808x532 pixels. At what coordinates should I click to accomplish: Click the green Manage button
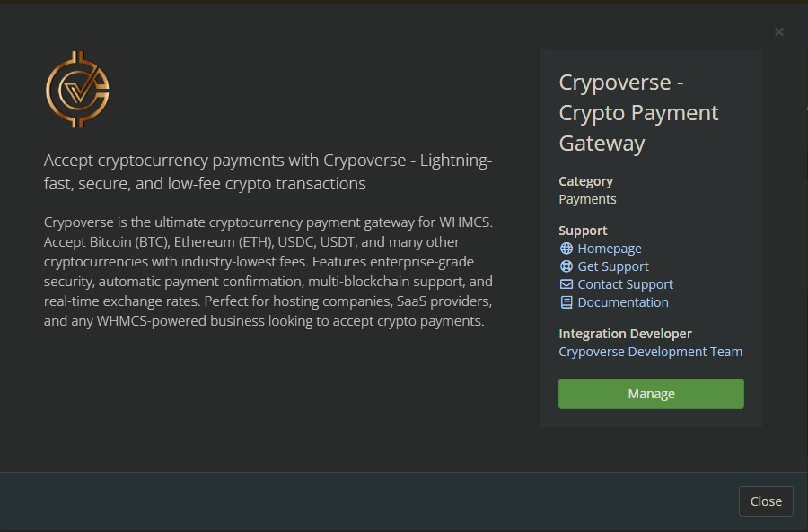pos(651,394)
